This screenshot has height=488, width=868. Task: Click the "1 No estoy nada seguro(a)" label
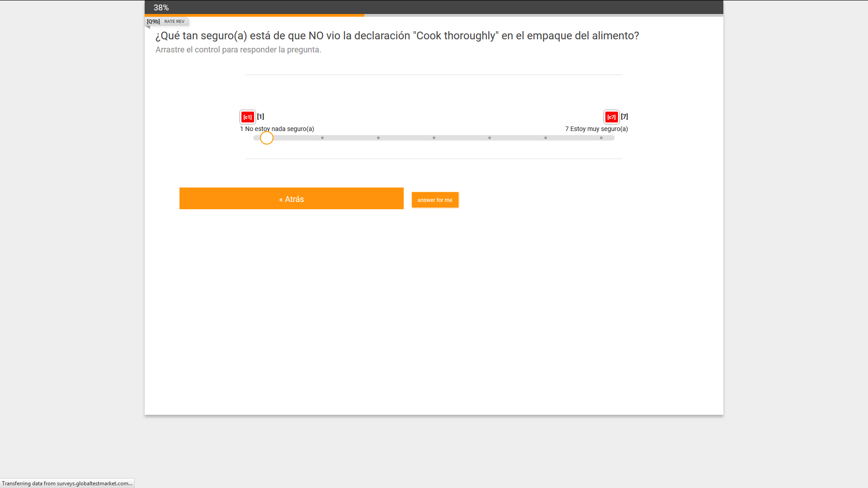[277, 129]
